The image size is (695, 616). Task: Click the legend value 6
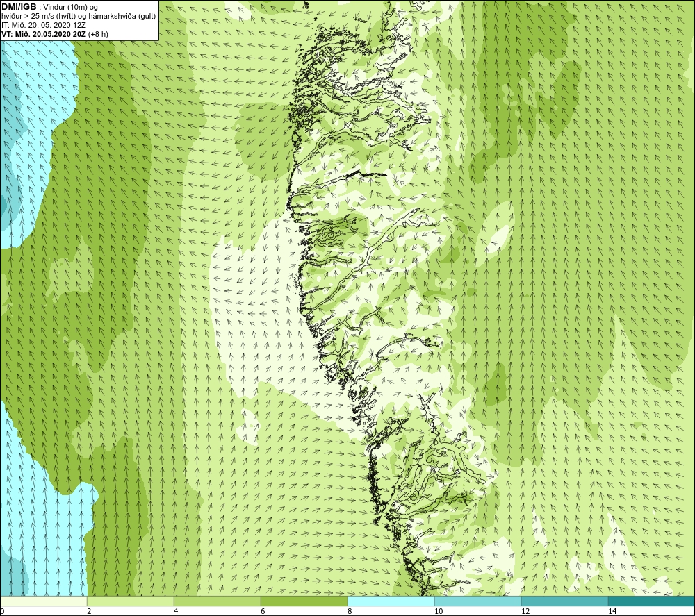point(263,611)
